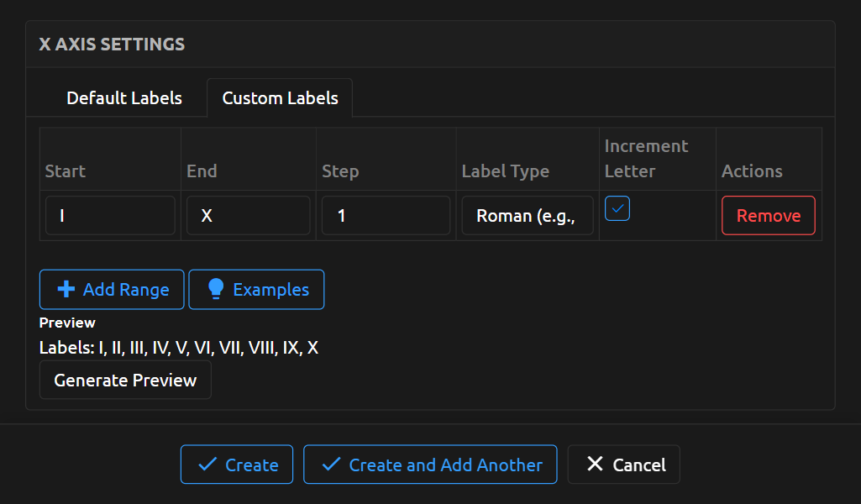Click the Preview section heading
This screenshot has width=861, height=504.
pos(67,323)
